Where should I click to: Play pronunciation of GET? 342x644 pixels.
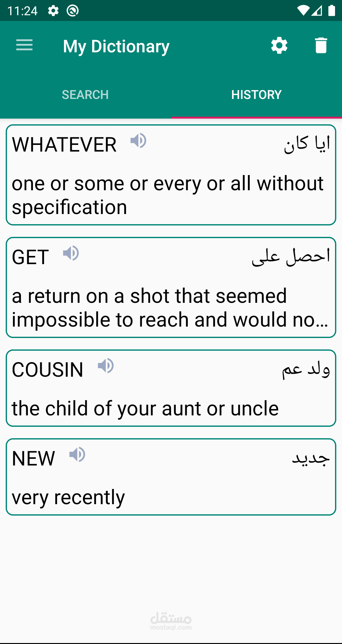coord(71,253)
